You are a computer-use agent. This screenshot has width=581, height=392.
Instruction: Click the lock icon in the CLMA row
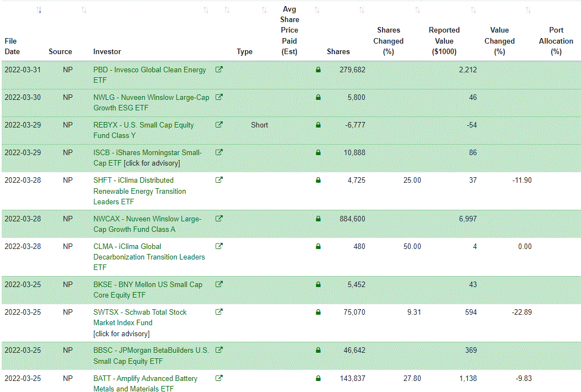pyautogui.click(x=318, y=247)
